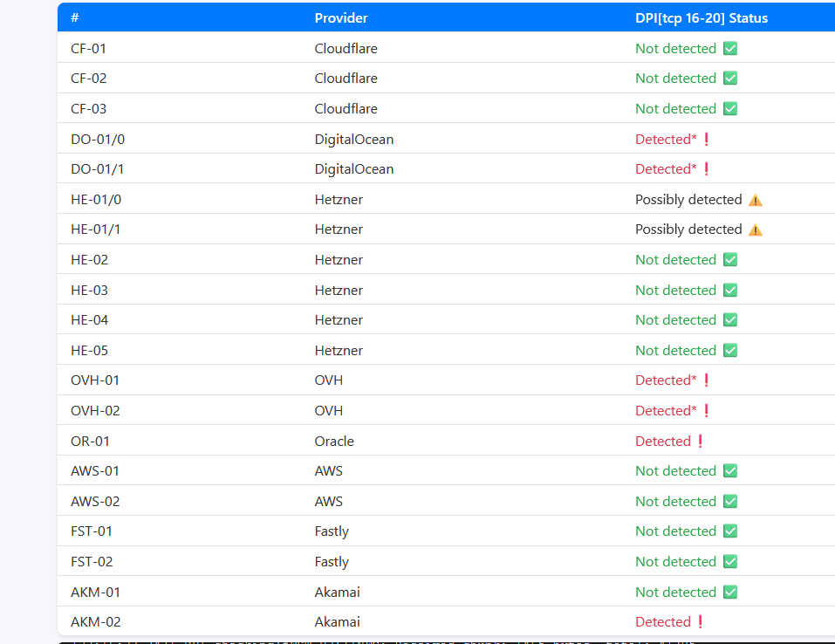
Task: Select the 'CF-02' identifier cell
Action: 88,79
